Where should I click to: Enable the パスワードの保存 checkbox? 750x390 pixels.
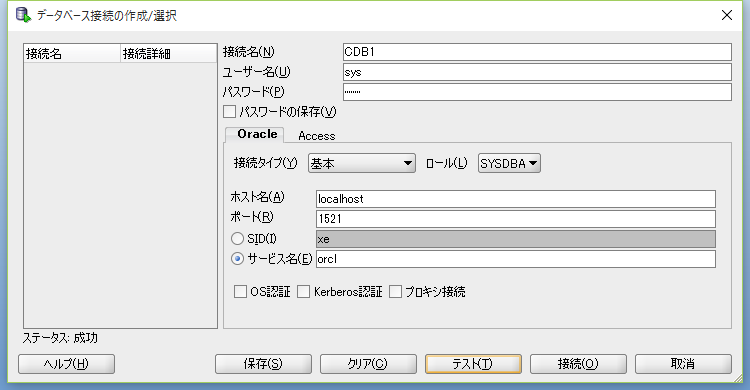[230, 111]
